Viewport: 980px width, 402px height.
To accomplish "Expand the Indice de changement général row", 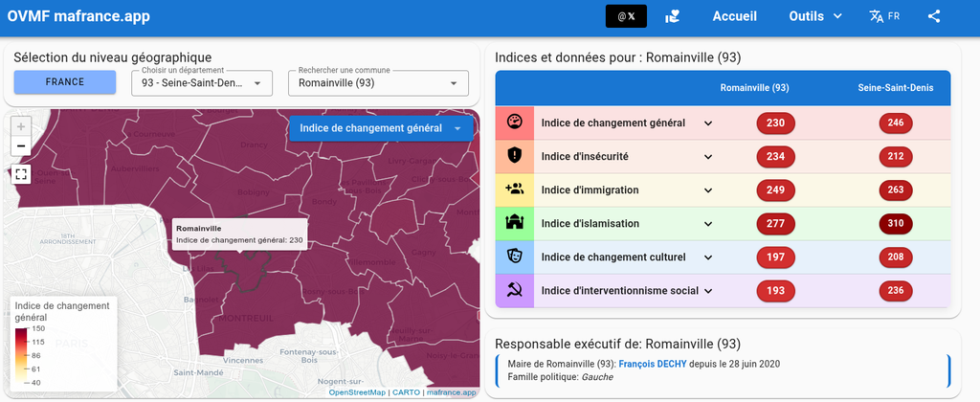I will click(708, 123).
